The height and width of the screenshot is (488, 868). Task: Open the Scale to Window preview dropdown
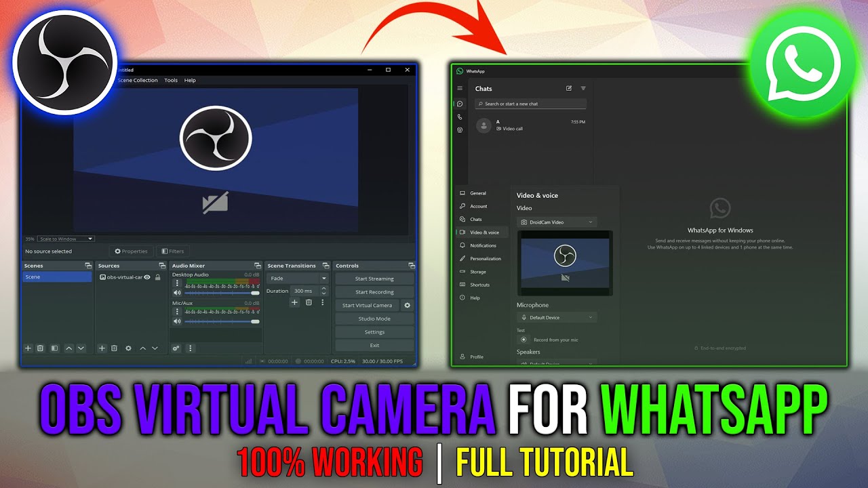click(x=66, y=239)
